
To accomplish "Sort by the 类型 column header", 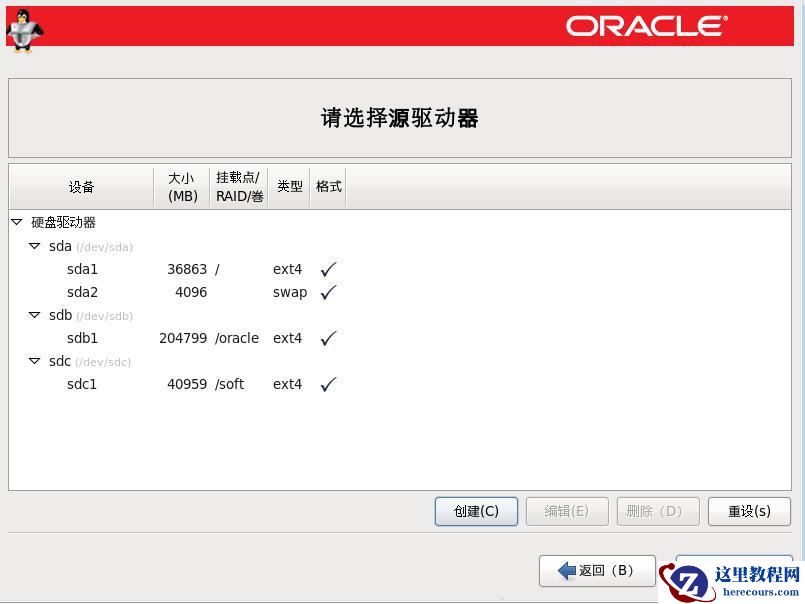I will click(290, 187).
